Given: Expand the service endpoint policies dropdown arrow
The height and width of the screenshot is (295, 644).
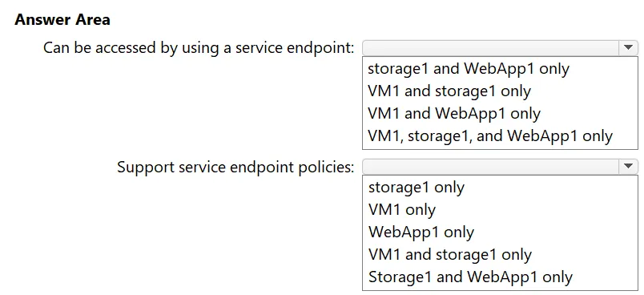Looking at the screenshot, I should pyautogui.click(x=628, y=167).
